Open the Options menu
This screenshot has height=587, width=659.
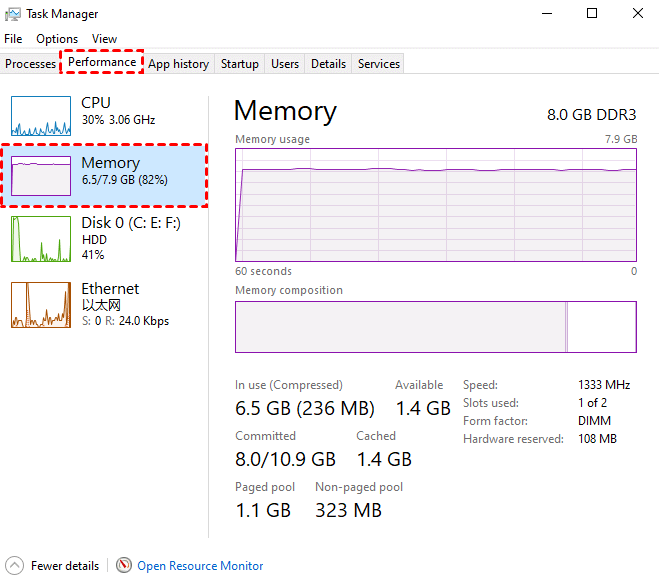(x=57, y=39)
